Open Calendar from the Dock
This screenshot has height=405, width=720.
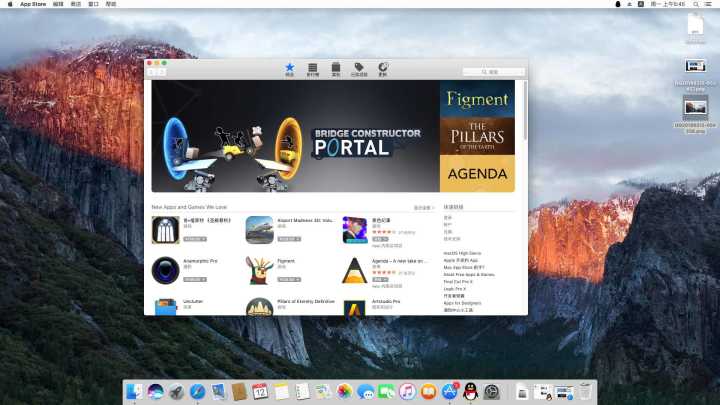260,392
